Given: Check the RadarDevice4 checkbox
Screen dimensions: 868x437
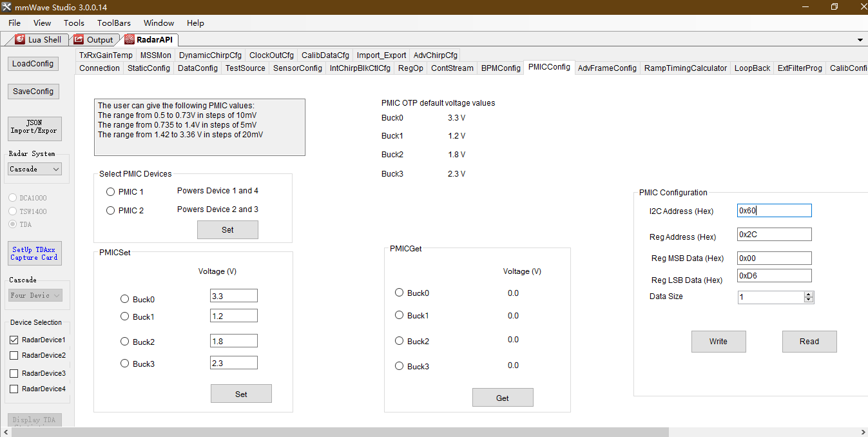Looking at the screenshot, I should click(14, 389).
